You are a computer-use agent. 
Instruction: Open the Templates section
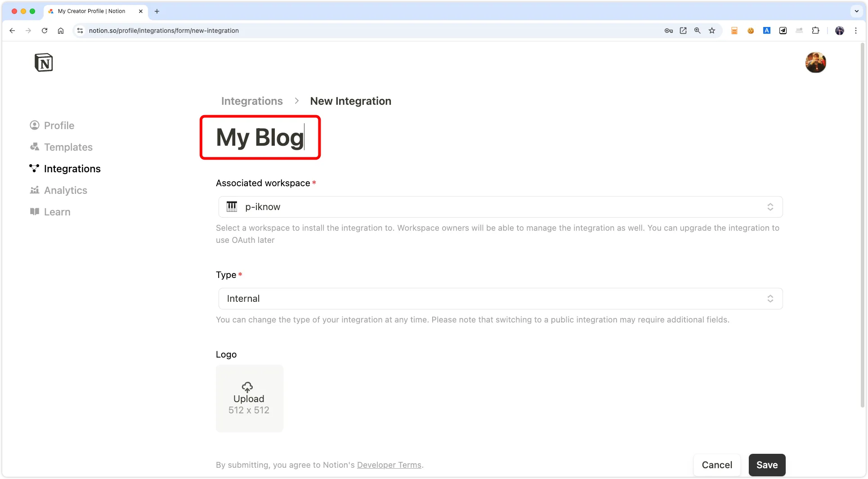tap(68, 147)
